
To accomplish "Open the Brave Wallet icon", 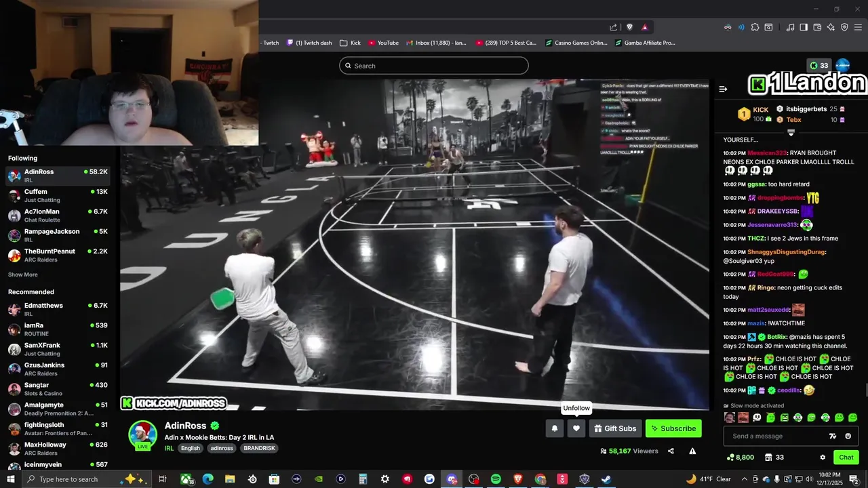I will click(x=817, y=27).
